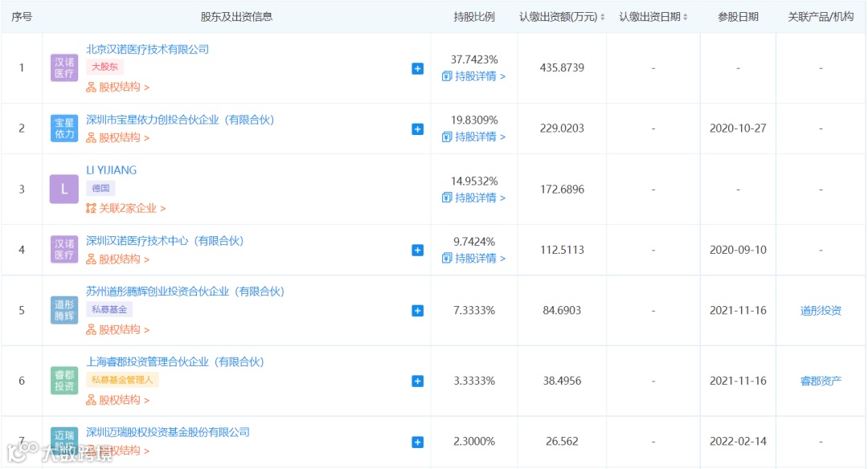Select the 2022-02-14 date cell
Viewport: 868px width, 469px height.
tap(738, 442)
